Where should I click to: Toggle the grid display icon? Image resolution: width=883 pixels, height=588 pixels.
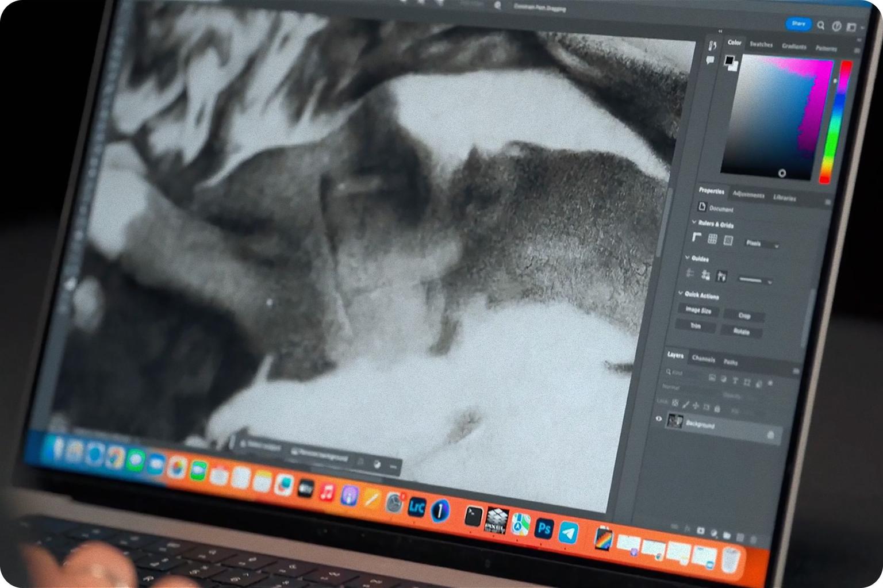point(712,239)
